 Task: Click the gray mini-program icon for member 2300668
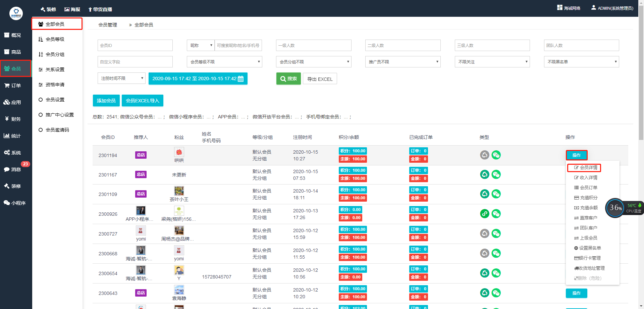[x=485, y=253]
